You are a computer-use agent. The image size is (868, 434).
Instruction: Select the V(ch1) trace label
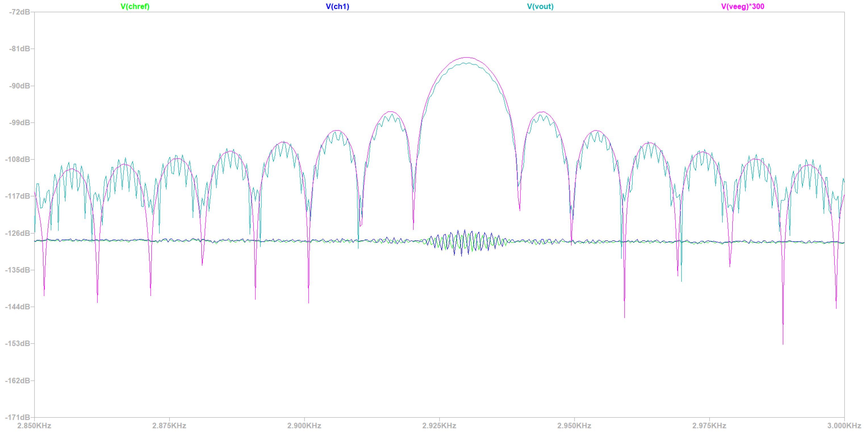337,7
